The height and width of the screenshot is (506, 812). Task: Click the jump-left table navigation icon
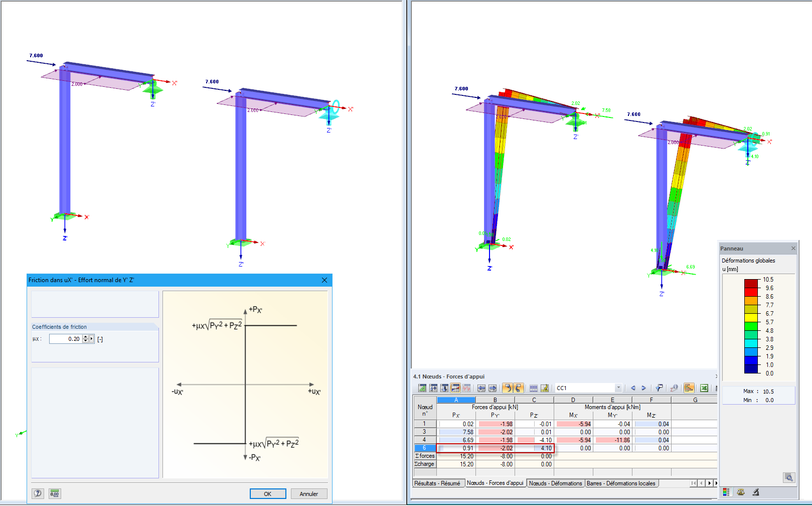[x=481, y=388]
